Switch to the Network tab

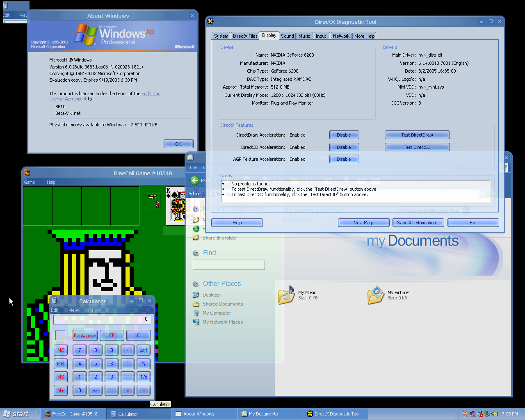pos(341,36)
